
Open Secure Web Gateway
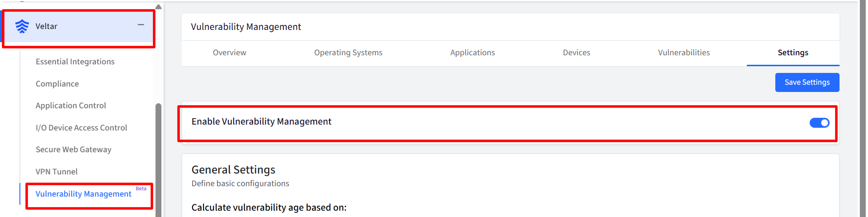(x=74, y=149)
